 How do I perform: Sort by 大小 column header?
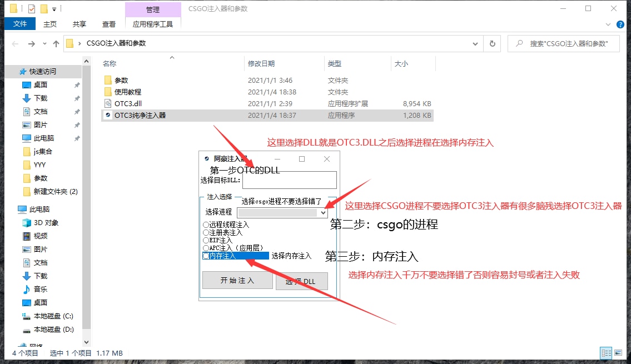tap(401, 63)
